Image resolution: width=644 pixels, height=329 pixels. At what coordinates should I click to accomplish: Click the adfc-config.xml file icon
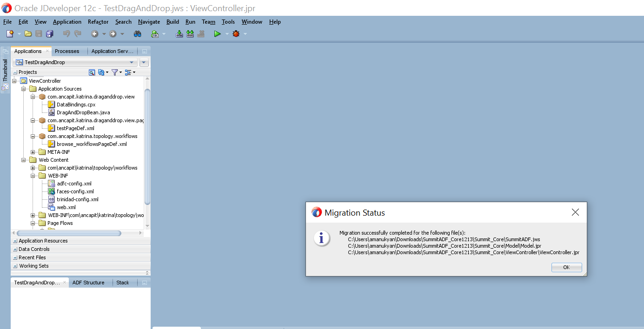pyautogui.click(x=52, y=184)
